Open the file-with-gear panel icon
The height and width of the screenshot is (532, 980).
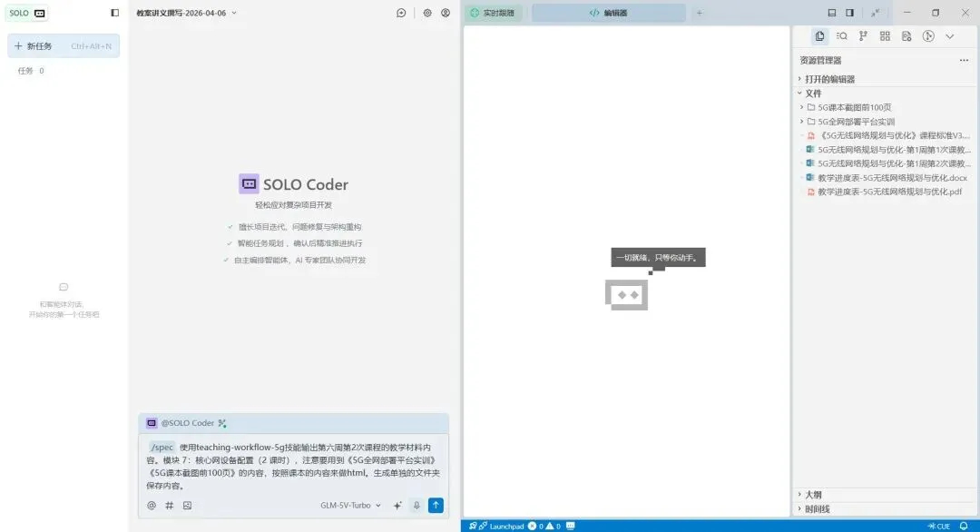[x=906, y=36]
